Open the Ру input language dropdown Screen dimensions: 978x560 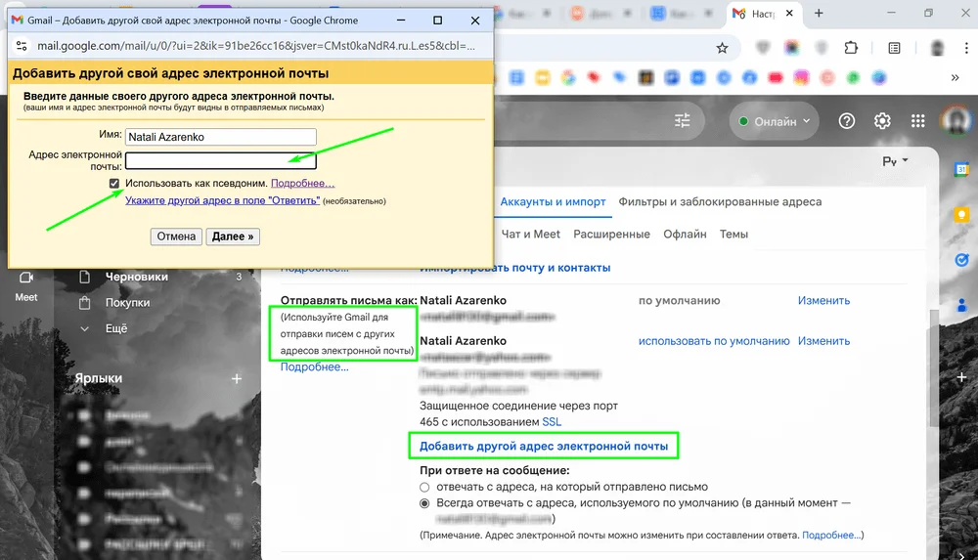point(895,160)
